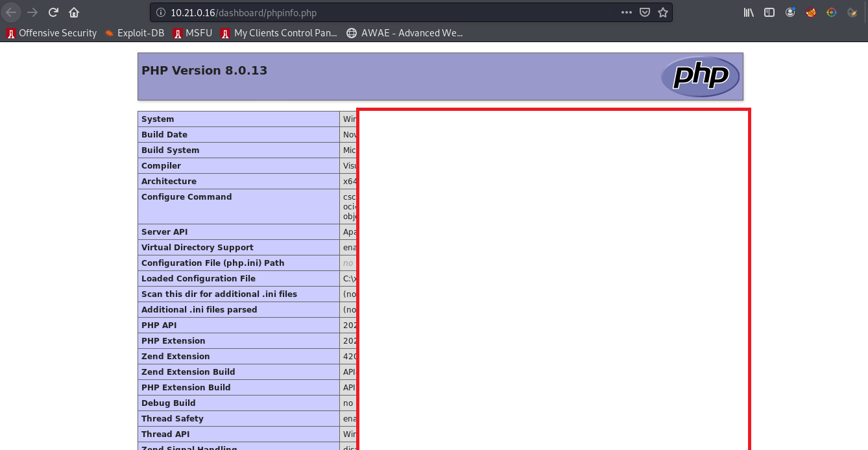The height and width of the screenshot is (450, 868).
Task: Click the PHP logo image
Action: 700,77
